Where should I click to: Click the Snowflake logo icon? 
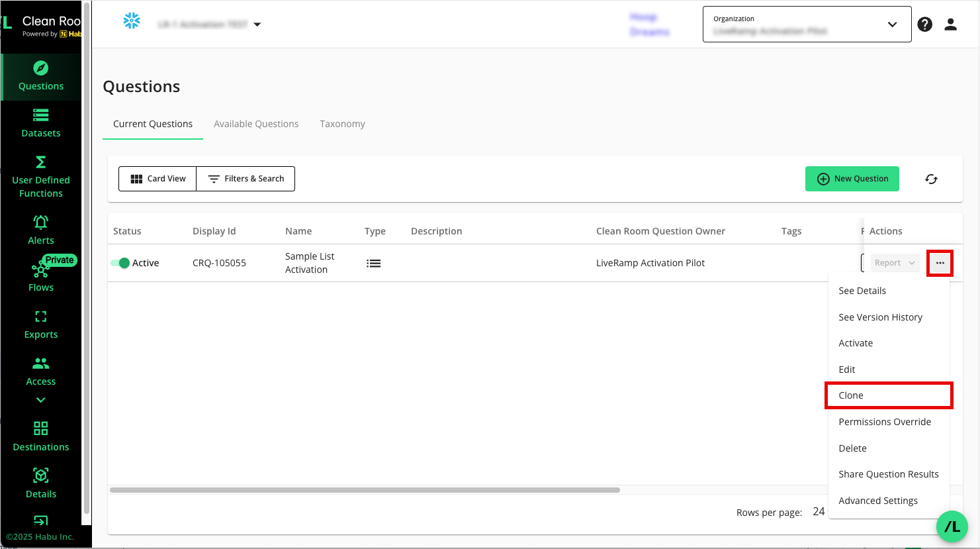pyautogui.click(x=132, y=21)
